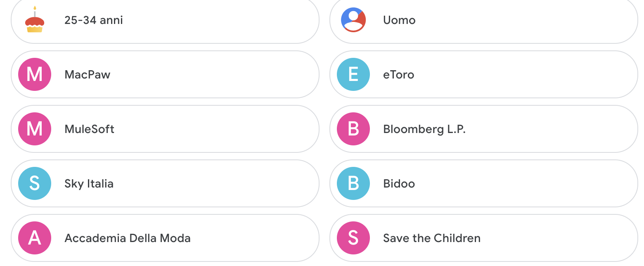Choose the Bidoo text label

pyautogui.click(x=399, y=183)
